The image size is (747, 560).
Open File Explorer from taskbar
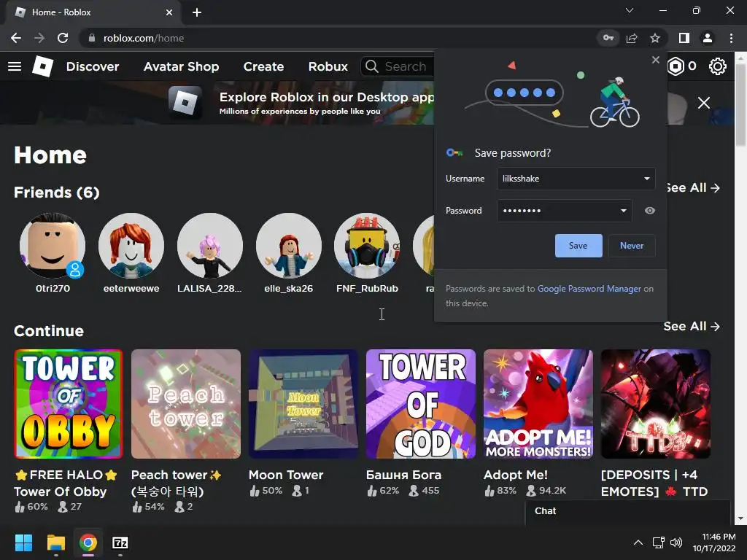pyautogui.click(x=55, y=542)
